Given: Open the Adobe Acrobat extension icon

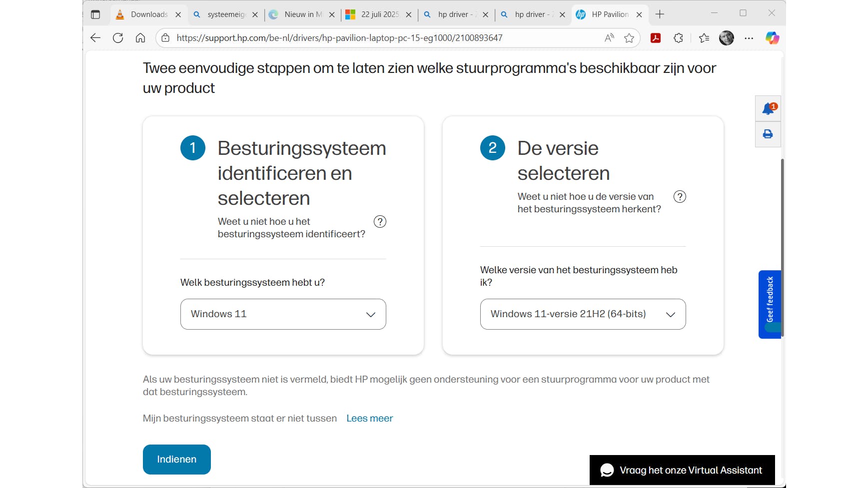Looking at the screenshot, I should 655,38.
